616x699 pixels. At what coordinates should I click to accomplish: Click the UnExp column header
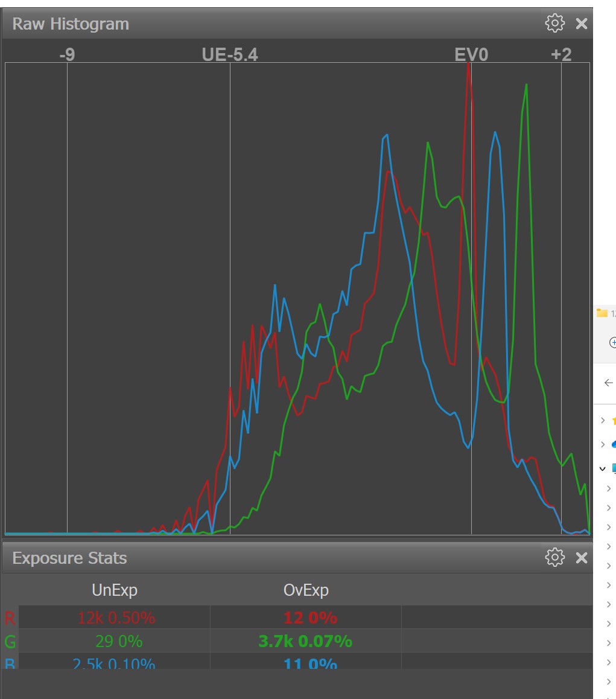point(115,590)
